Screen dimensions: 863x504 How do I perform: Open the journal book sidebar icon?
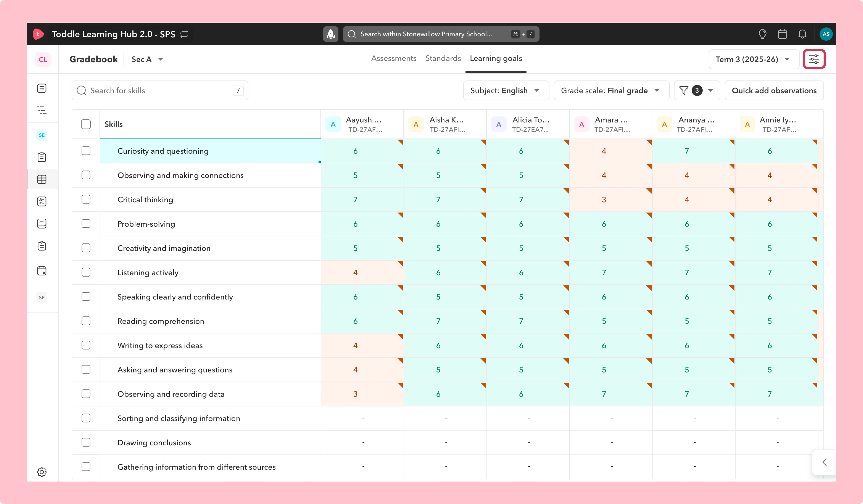[x=42, y=224]
